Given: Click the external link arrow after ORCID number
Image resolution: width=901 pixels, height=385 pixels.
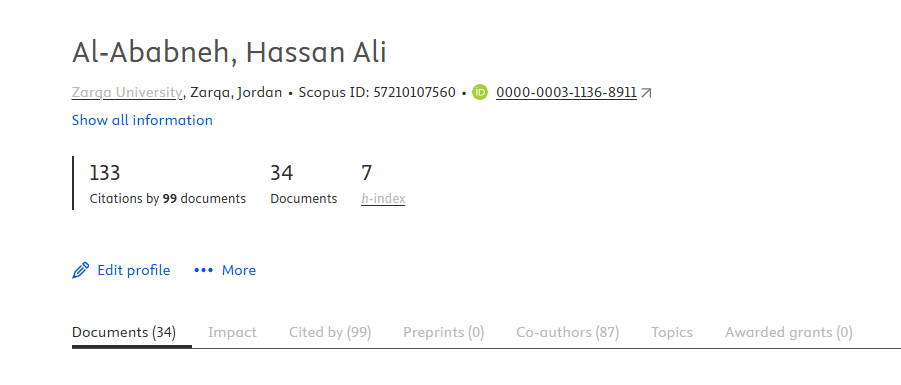Looking at the screenshot, I should [646, 93].
